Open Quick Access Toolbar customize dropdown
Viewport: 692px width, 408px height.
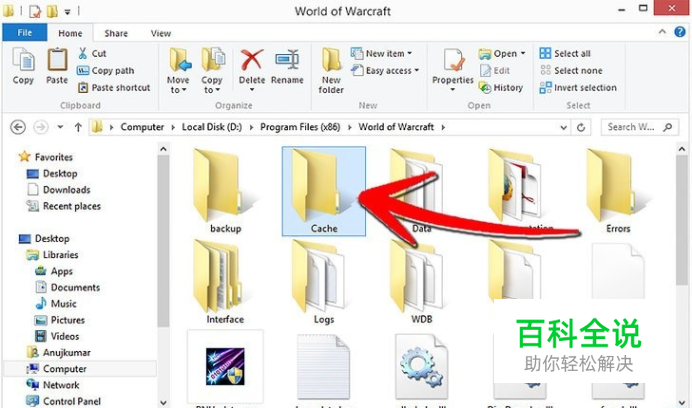pos(68,12)
